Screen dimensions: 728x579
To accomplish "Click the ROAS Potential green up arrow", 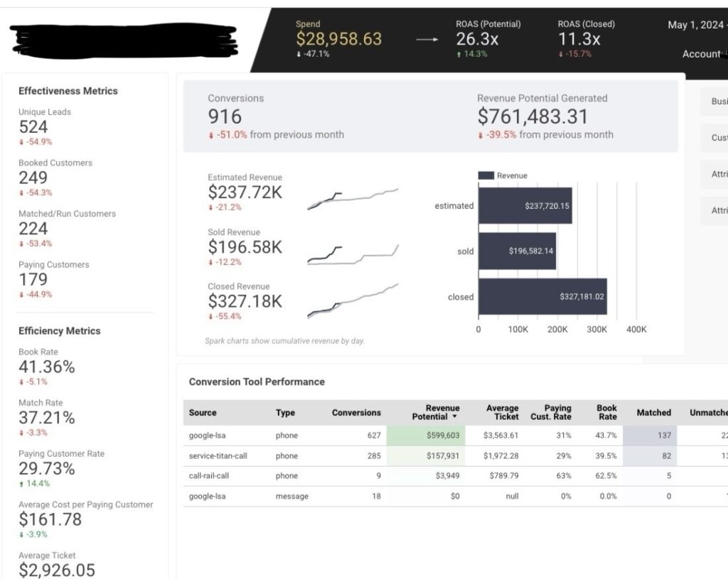I will coord(459,54).
